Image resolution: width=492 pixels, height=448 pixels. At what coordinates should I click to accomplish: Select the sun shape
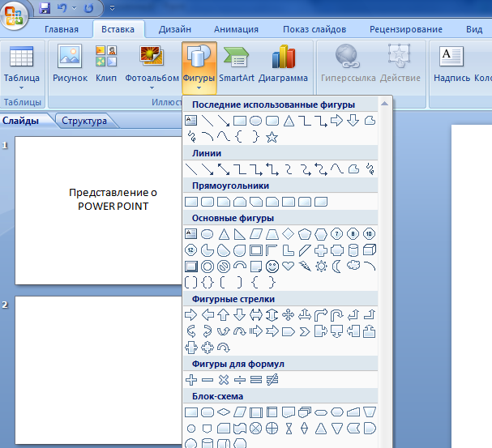coord(321,267)
